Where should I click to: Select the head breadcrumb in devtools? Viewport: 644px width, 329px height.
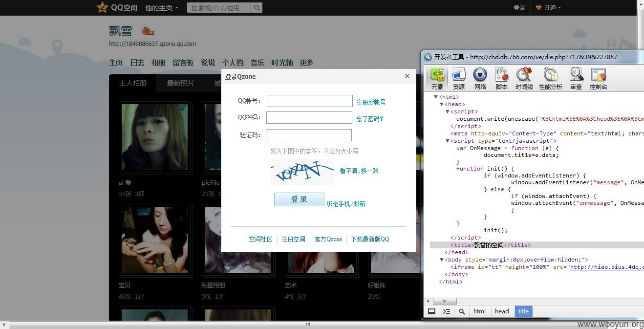(502, 311)
